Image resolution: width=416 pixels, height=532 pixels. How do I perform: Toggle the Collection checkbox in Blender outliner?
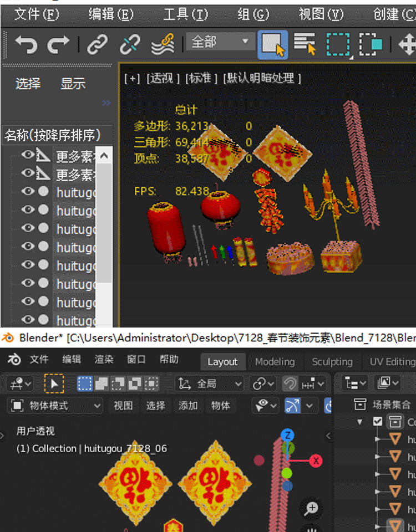378,422
